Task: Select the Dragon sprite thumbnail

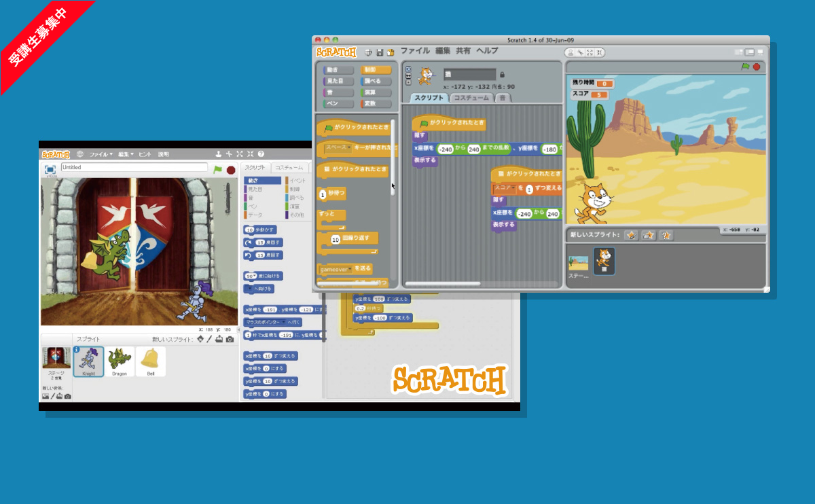Action: pyautogui.click(x=120, y=361)
